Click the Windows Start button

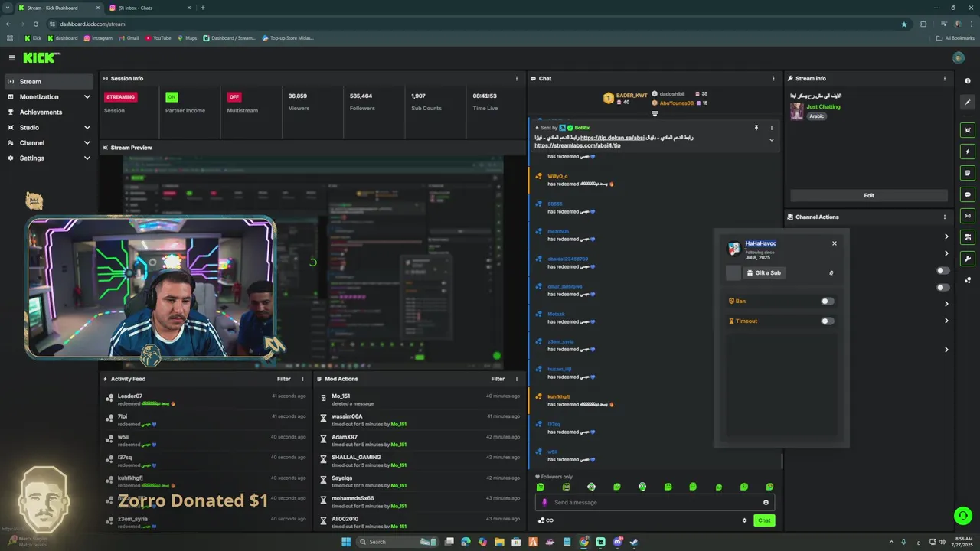click(345, 542)
